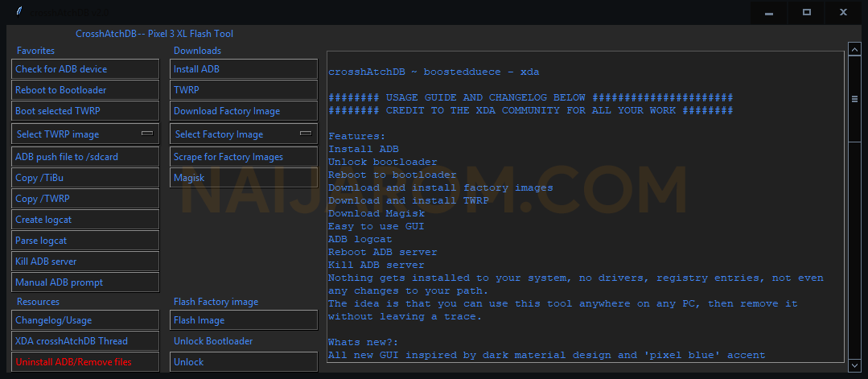The width and height of the screenshot is (868, 379).
Task: Click Reboot to Bootloader button
Action: pos(85,90)
